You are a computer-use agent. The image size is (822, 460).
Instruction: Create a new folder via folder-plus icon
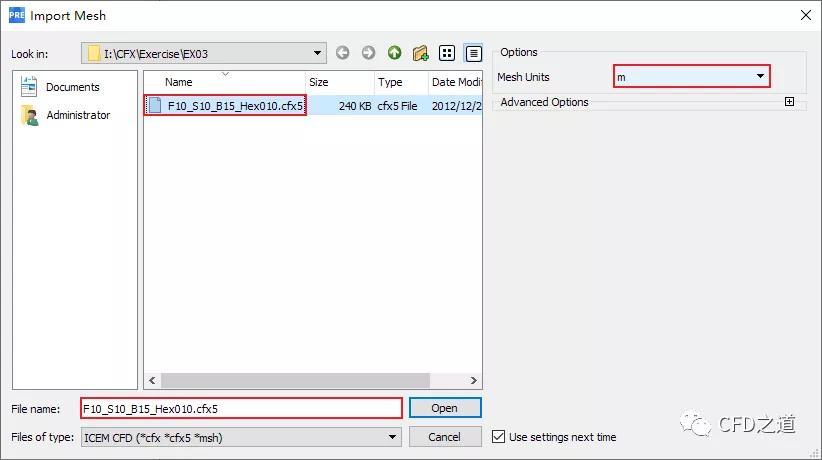tap(420, 53)
